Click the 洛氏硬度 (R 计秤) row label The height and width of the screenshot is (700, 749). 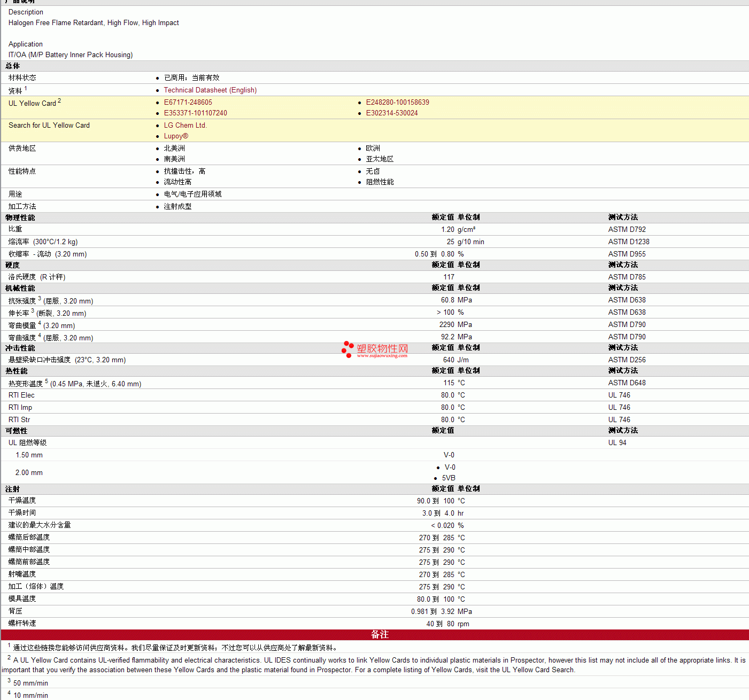(37, 277)
